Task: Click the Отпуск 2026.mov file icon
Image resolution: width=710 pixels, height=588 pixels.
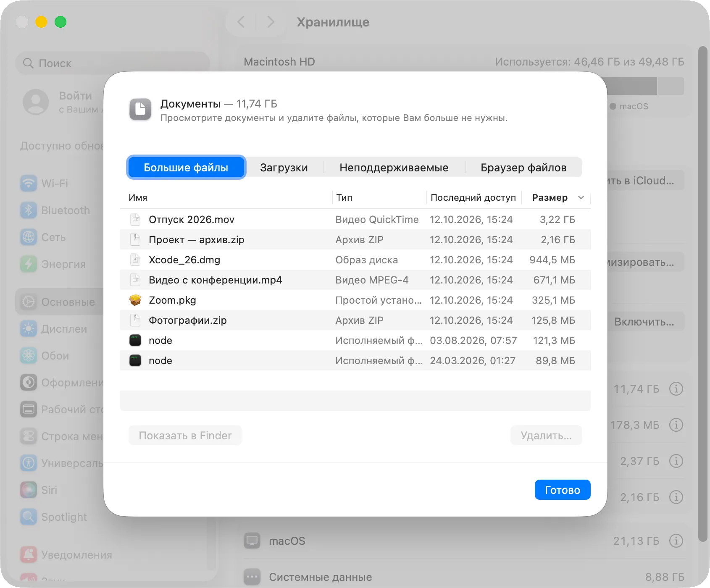Action: pos(135,219)
